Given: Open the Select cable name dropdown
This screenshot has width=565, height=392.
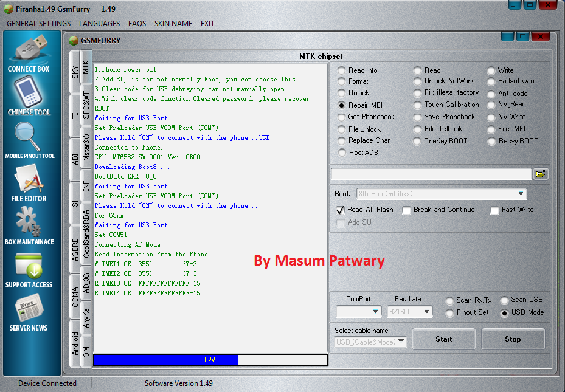Looking at the screenshot, I should tap(401, 342).
